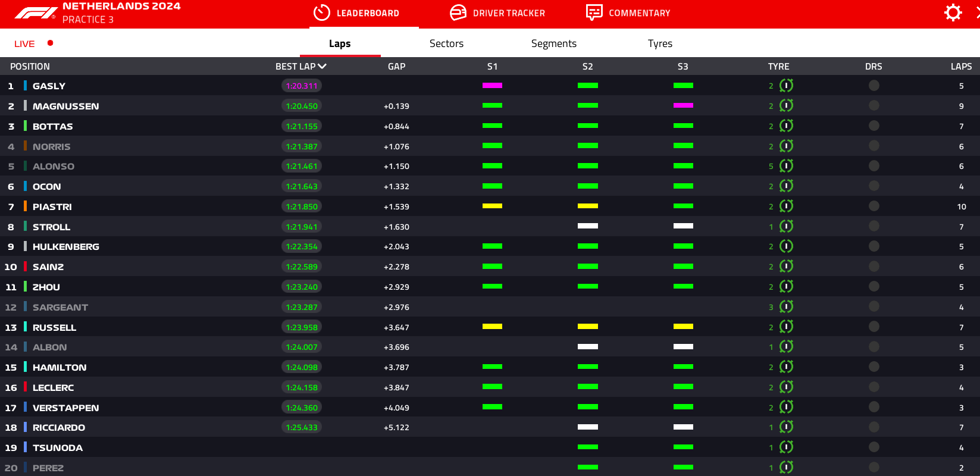The width and height of the screenshot is (980, 476).
Task: Open the settings gear icon
Action: point(953,12)
